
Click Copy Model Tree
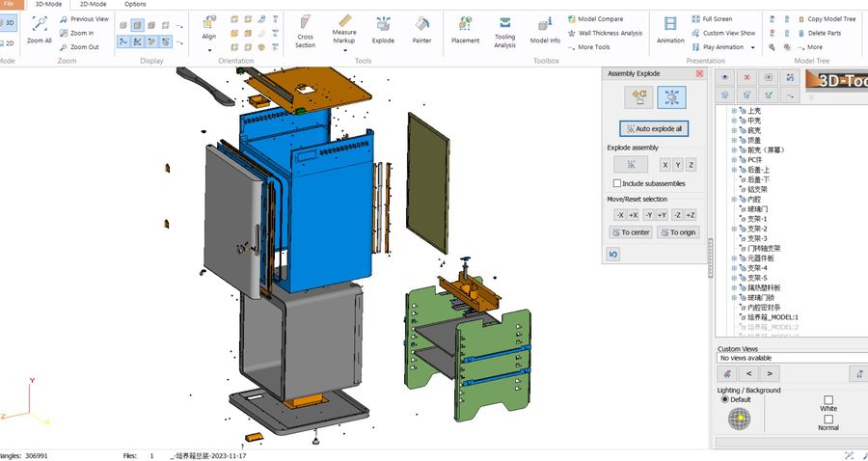pos(827,19)
